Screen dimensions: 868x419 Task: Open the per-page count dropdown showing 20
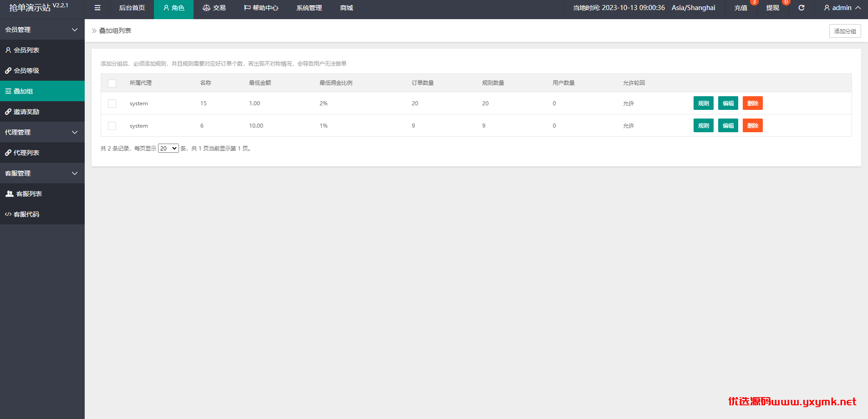point(168,149)
